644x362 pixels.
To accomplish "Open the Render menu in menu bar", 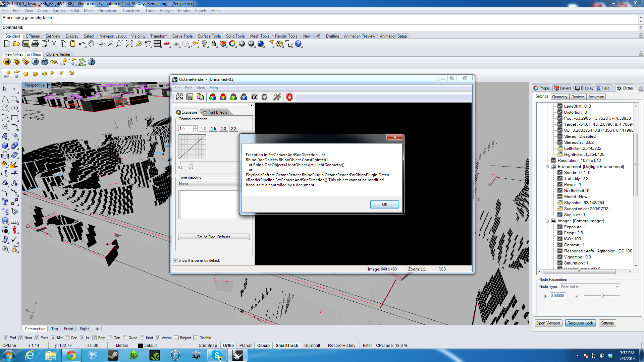I will tap(184, 11).
